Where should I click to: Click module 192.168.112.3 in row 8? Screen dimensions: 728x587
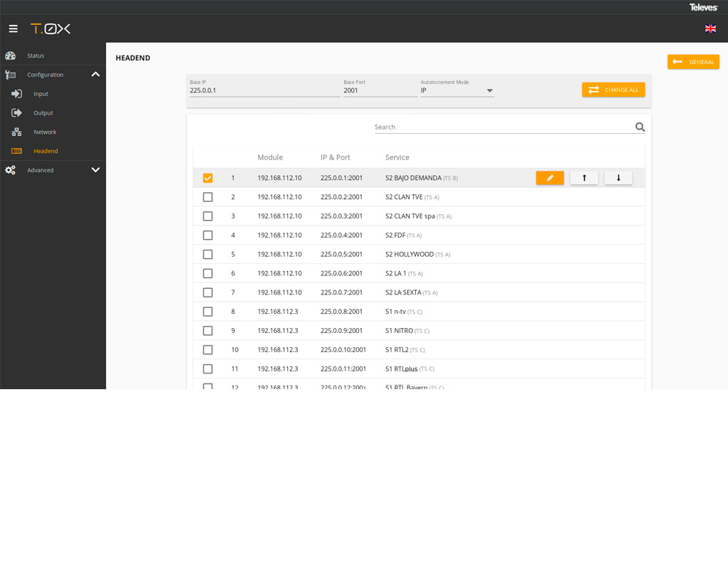tap(278, 312)
